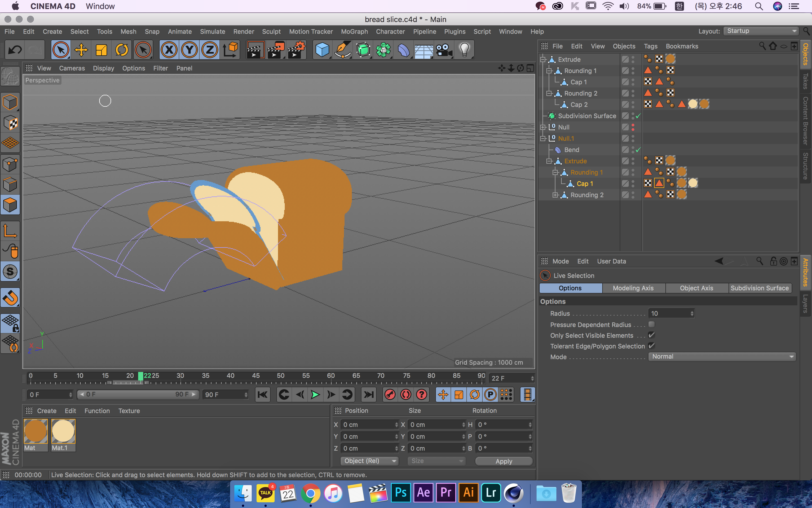Toggle Subdivision Surface enable checkmark

click(x=638, y=116)
